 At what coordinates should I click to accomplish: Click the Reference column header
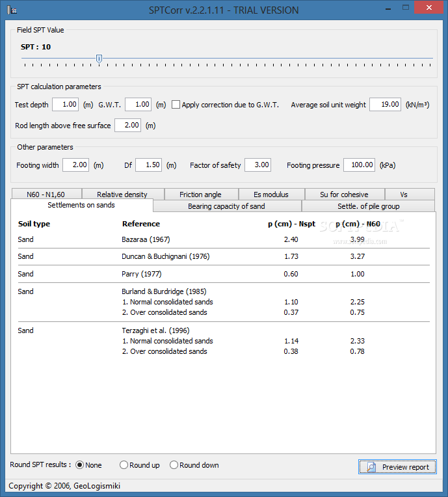[x=141, y=224]
